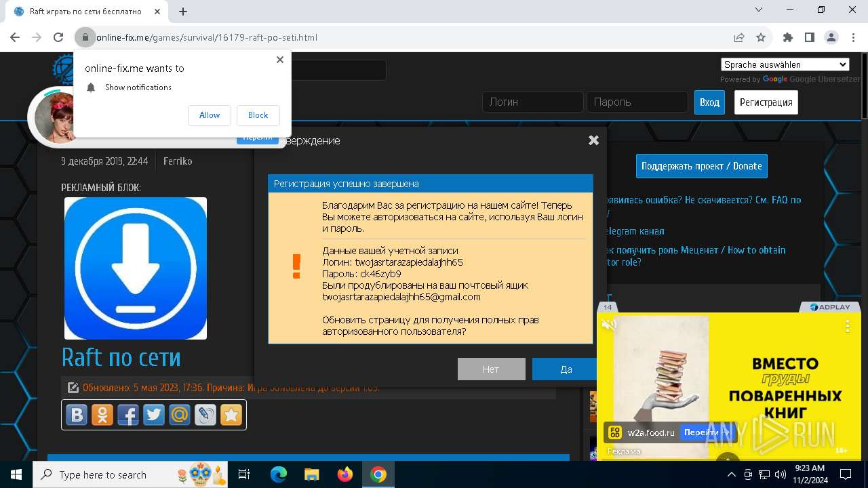Viewport: 868px width, 488px height.
Task: Open Chrome profile avatar icon
Action: tap(831, 37)
